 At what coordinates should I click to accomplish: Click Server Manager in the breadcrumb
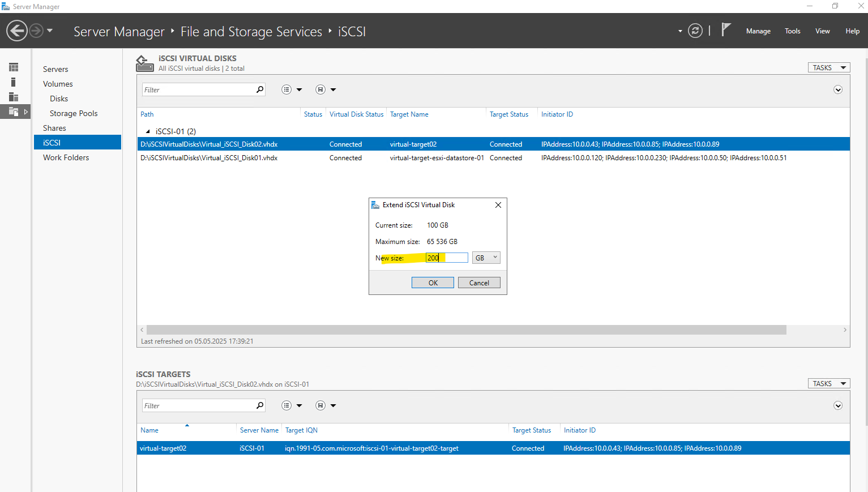119,32
